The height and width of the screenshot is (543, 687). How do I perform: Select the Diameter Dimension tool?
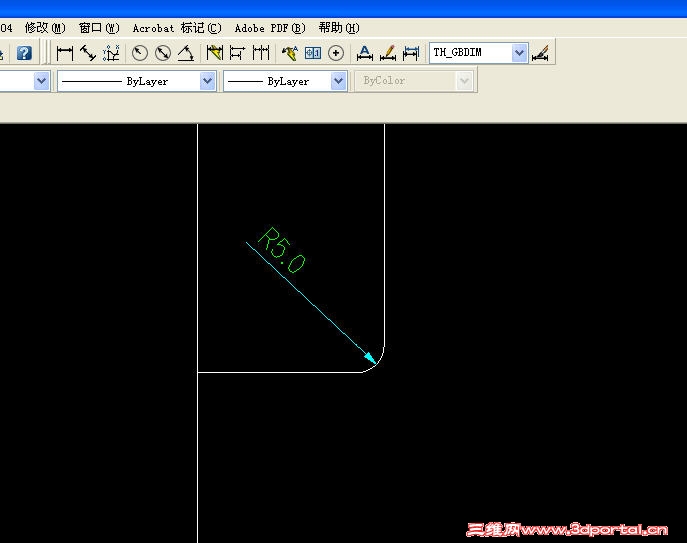[x=163, y=53]
